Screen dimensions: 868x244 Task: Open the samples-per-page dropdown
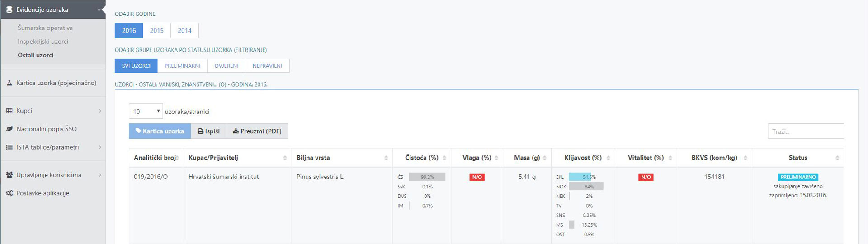point(146,111)
